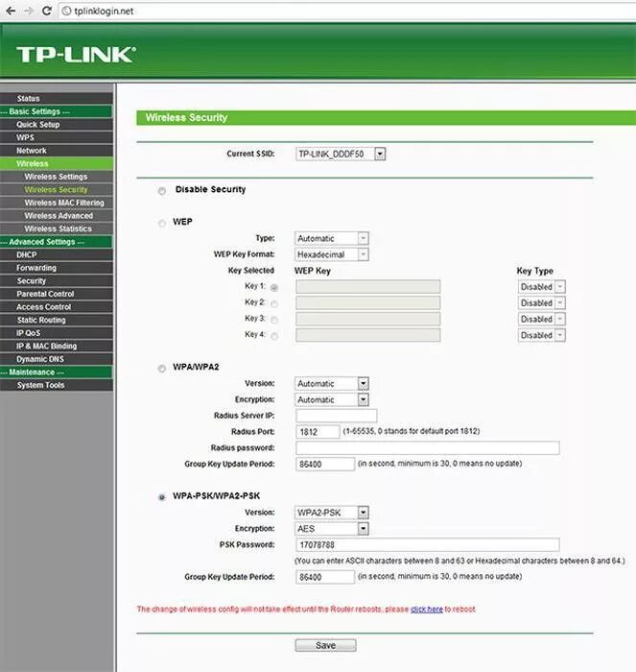
Task: Open Key 3 Key Type dropdown
Action: tap(542, 320)
